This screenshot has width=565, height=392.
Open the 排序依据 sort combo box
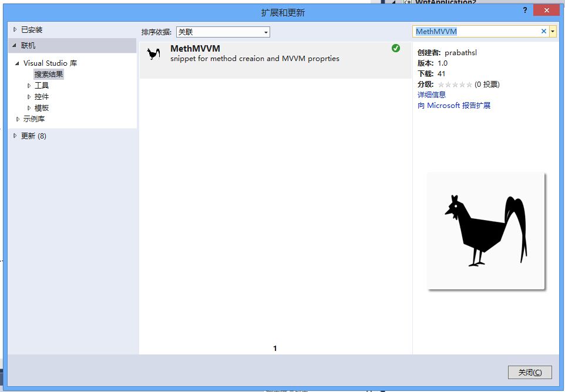223,32
